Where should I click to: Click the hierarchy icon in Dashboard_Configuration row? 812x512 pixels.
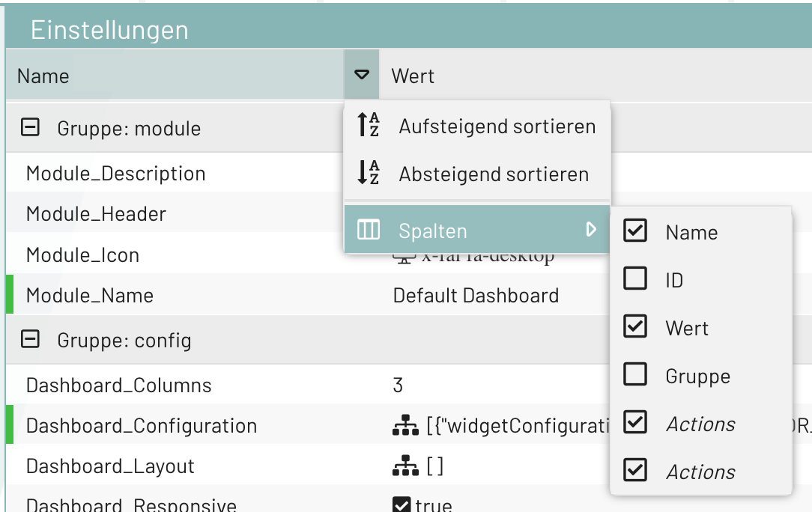click(x=405, y=424)
